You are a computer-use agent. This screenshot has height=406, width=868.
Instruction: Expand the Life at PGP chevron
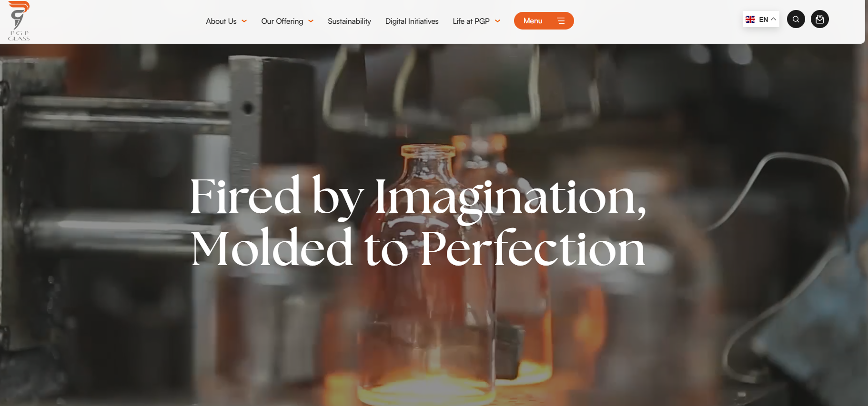(498, 21)
